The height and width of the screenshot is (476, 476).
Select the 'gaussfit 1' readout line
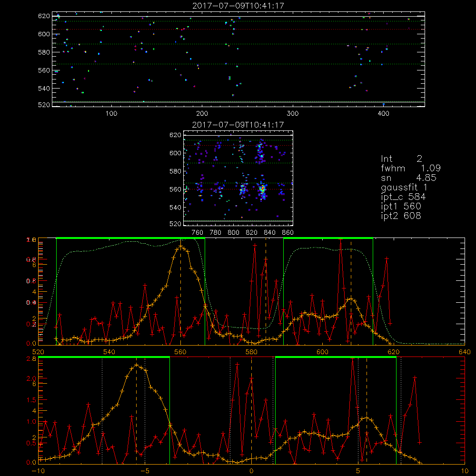pyautogui.click(x=404, y=188)
